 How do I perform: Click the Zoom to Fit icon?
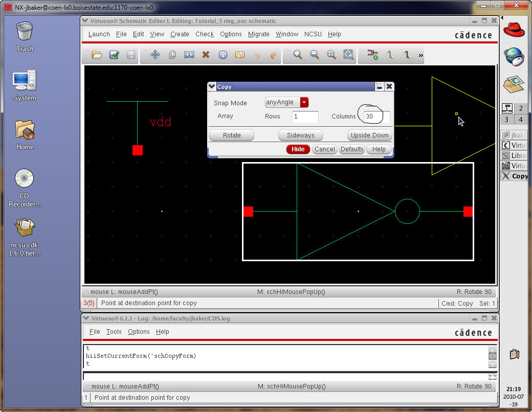(348, 55)
